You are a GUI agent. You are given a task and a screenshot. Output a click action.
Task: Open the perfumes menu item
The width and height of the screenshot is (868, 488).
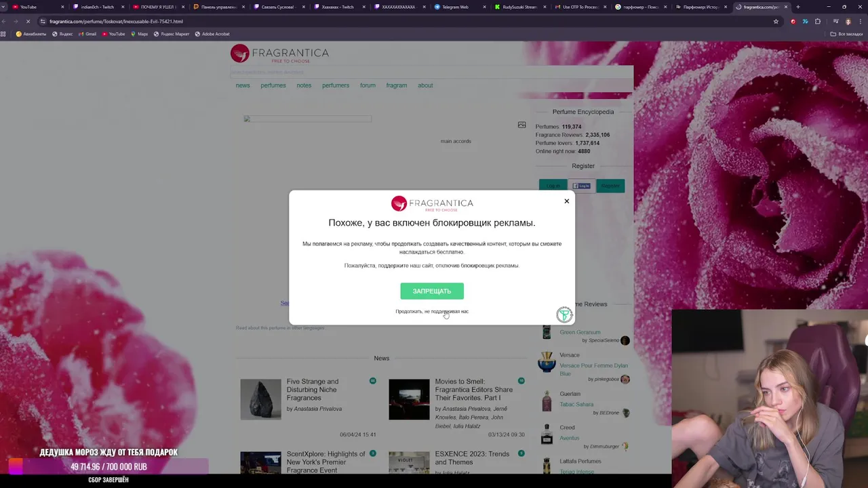point(273,85)
